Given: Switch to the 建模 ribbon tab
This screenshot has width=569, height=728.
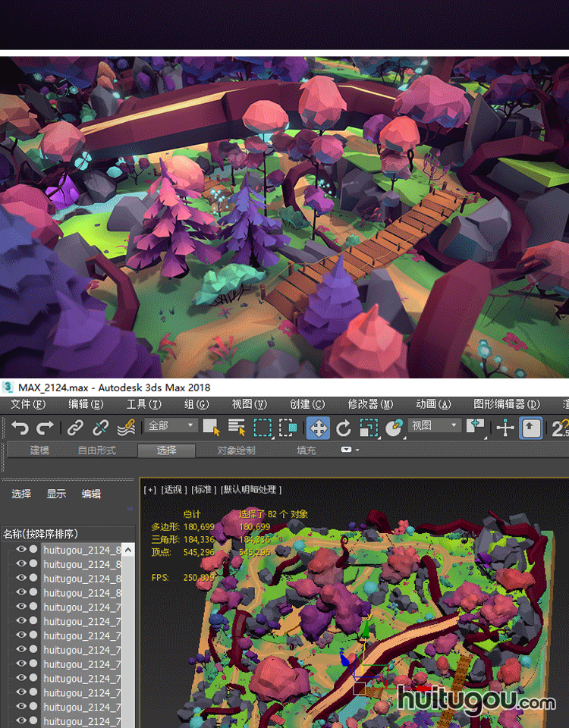Looking at the screenshot, I should [x=39, y=450].
